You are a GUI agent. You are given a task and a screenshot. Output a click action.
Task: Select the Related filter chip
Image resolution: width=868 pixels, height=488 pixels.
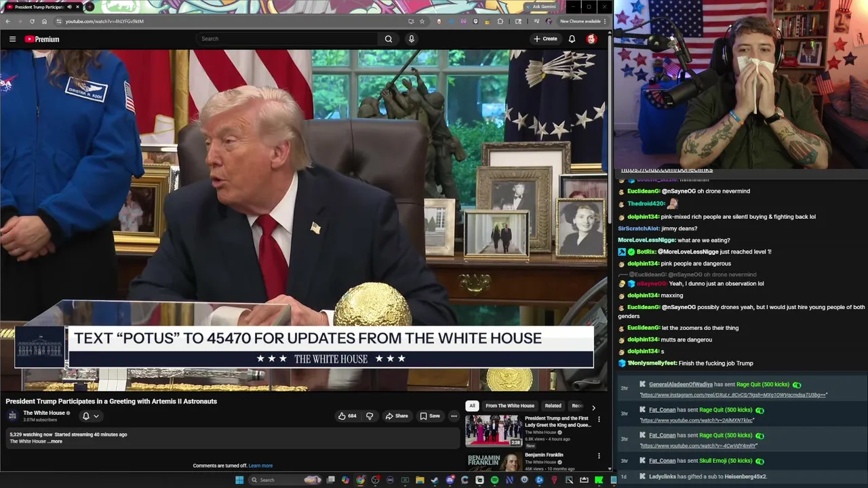(553, 406)
